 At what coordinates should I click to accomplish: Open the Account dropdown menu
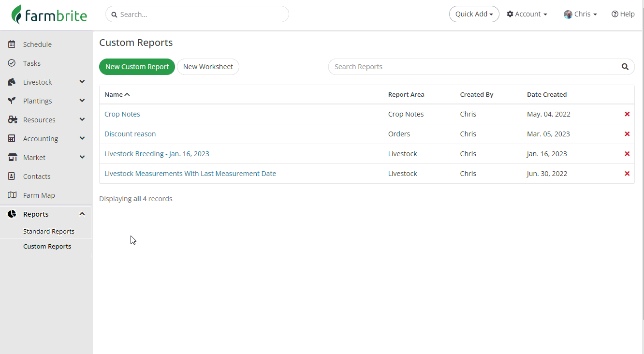coord(527,14)
